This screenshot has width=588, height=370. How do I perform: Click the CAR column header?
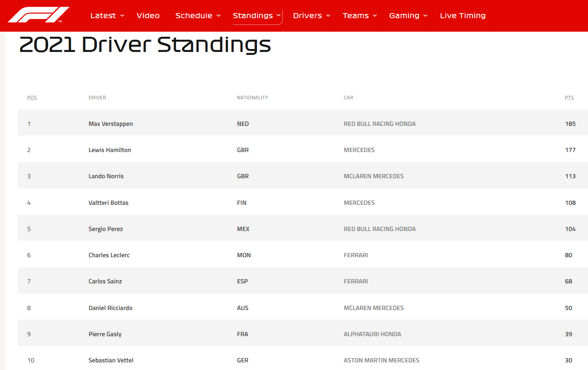point(349,98)
